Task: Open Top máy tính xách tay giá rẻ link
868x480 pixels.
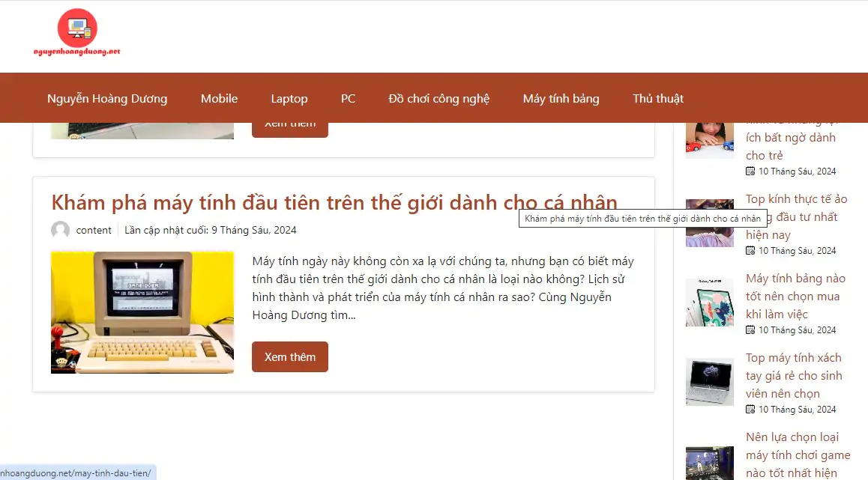Action: pyautogui.click(x=793, y=375)
